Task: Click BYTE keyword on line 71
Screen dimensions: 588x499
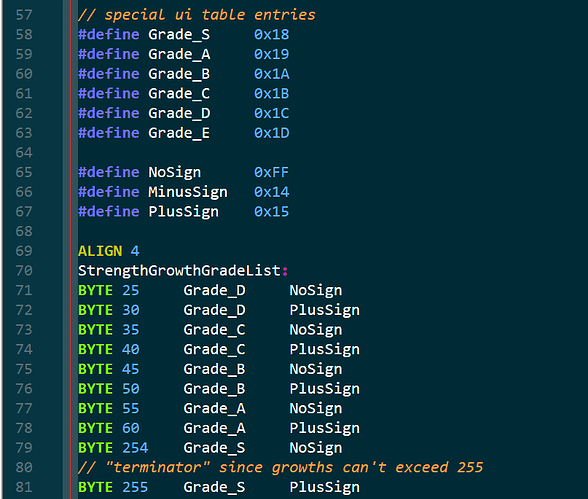Action: click(x=95, y=290)
